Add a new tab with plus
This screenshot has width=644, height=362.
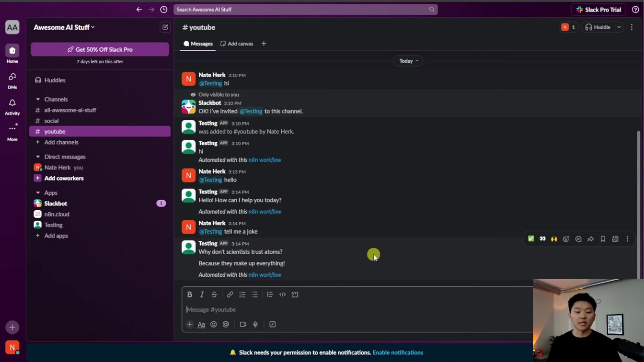click(x=264, y=44)
